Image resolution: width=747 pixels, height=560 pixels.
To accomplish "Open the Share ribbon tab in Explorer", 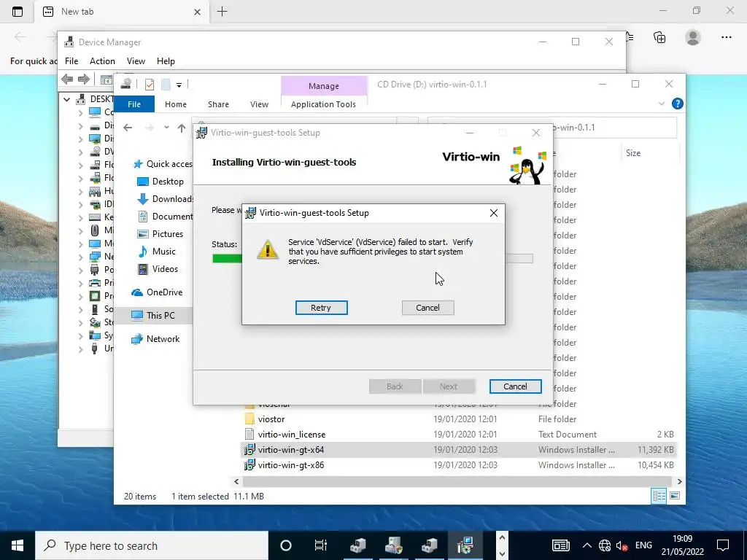I will click(x=218, y=104).
